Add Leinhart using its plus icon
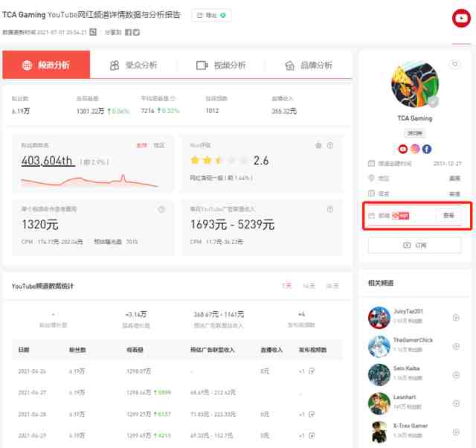The image size is (476, 448). pyautogui.click(x=456, y=403)
